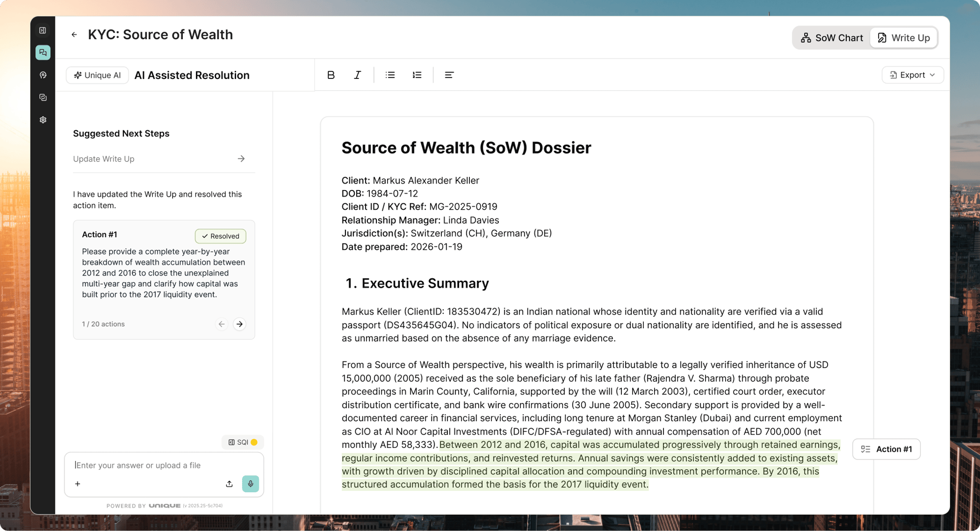Image resolution: width=980 pixels, height=531 pixels.
Task: Expand the Update Write Up suggestion arrow
Action: [x=242, y=159]
